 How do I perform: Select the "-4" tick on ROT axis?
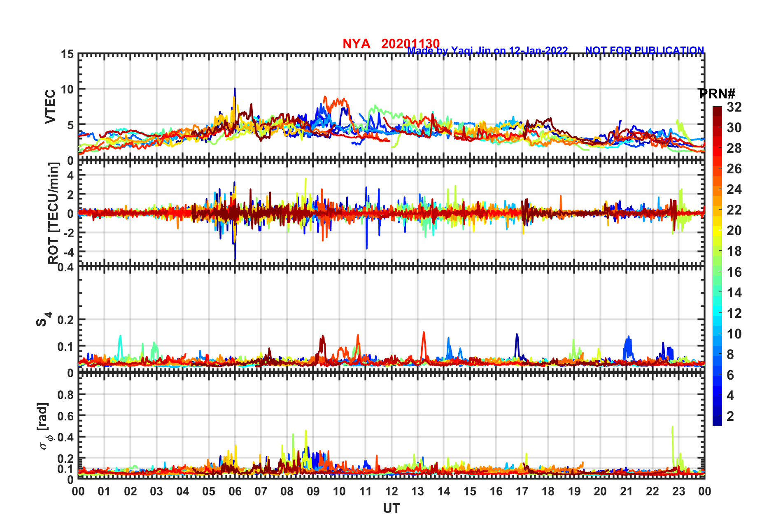(x=68, y=252)
